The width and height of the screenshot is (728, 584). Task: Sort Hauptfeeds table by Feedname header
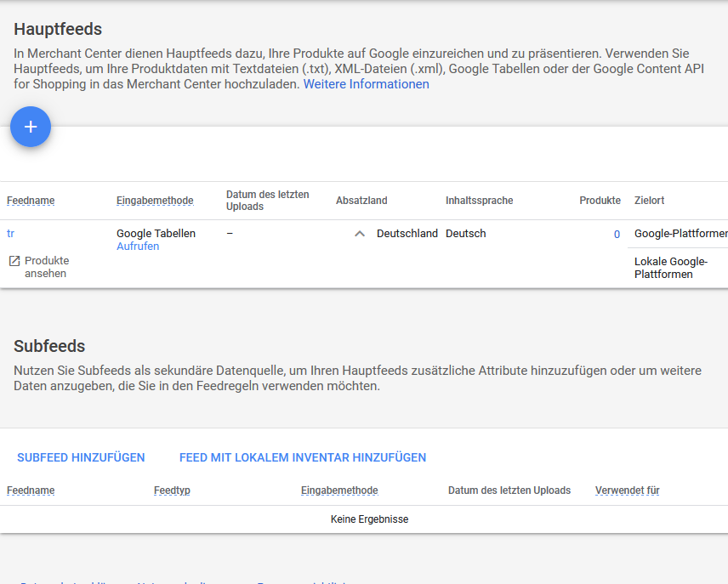pyautogui.click(x=31, y=201)
